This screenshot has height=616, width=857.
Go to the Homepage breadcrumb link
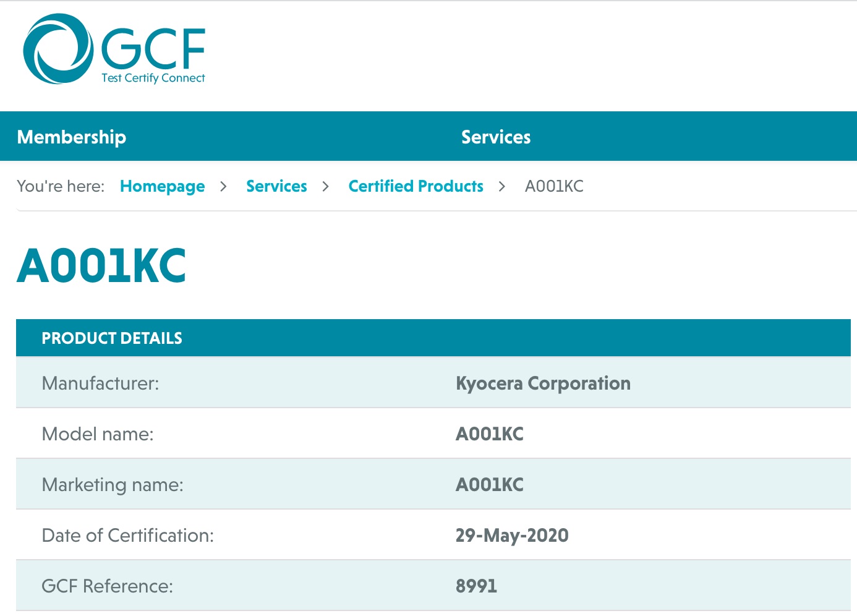(x=162, y=186)
